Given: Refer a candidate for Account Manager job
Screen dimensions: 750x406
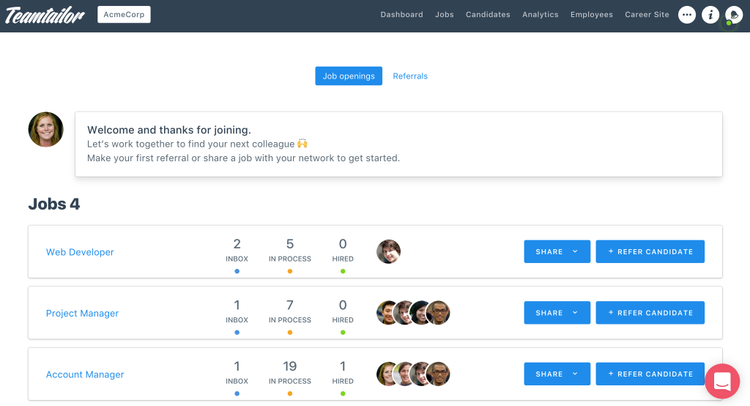Looking at the screenshot, I should point(650,374).
